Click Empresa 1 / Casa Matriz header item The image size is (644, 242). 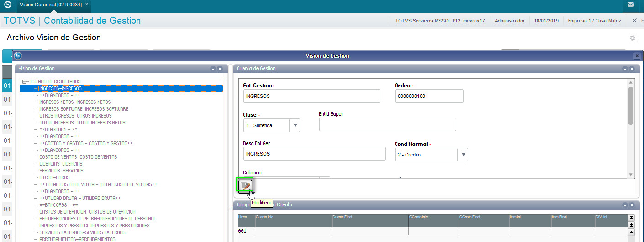point(594,21)
